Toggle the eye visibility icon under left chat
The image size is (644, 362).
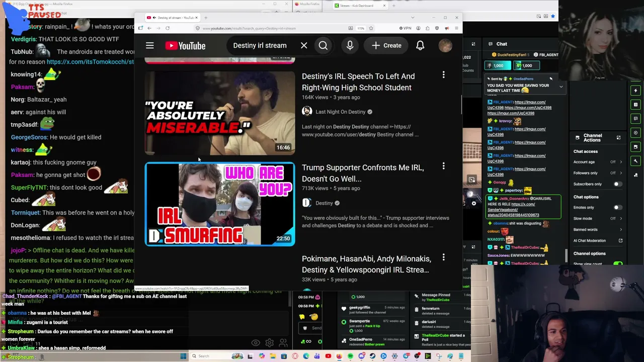pos(256,343)
